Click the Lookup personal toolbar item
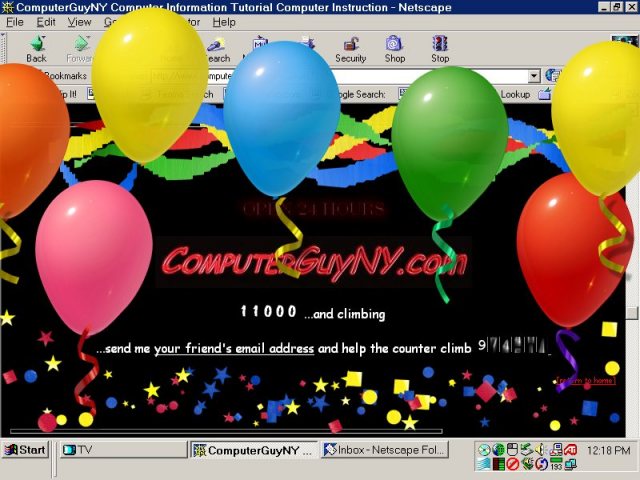640x480 pixels. tap(515, 94)
